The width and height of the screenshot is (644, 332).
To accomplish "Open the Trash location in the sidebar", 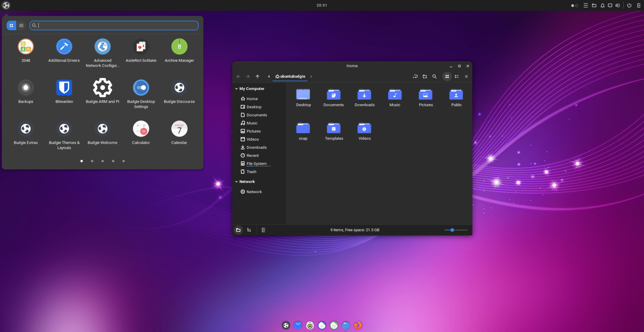I will (251, 172).
